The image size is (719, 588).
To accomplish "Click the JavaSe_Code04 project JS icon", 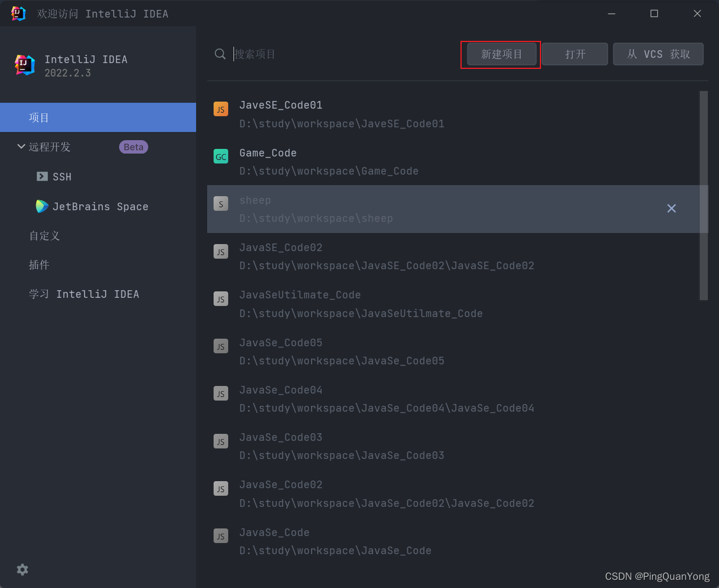I will coord(221,394).
